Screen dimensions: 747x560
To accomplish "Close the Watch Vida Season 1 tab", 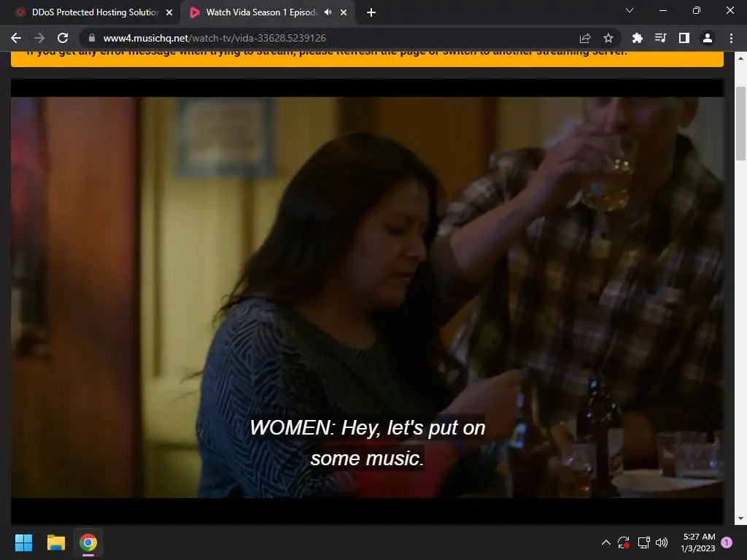I will [344, 12].
